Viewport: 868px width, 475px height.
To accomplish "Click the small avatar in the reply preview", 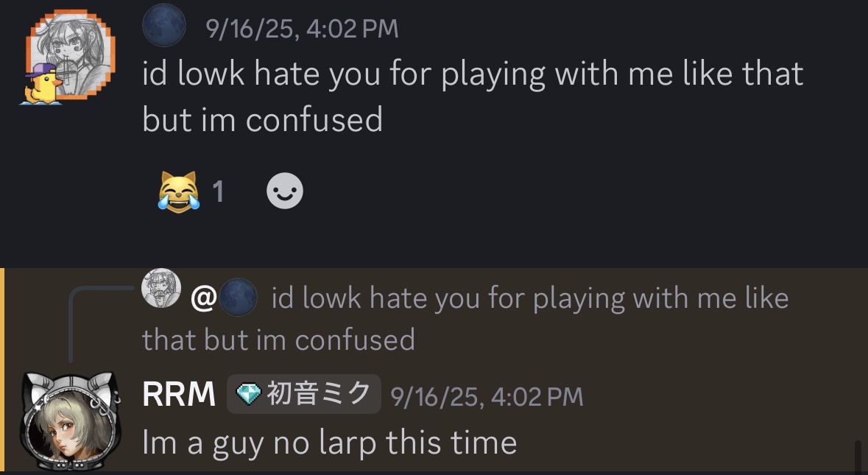I will pos(161,288).
